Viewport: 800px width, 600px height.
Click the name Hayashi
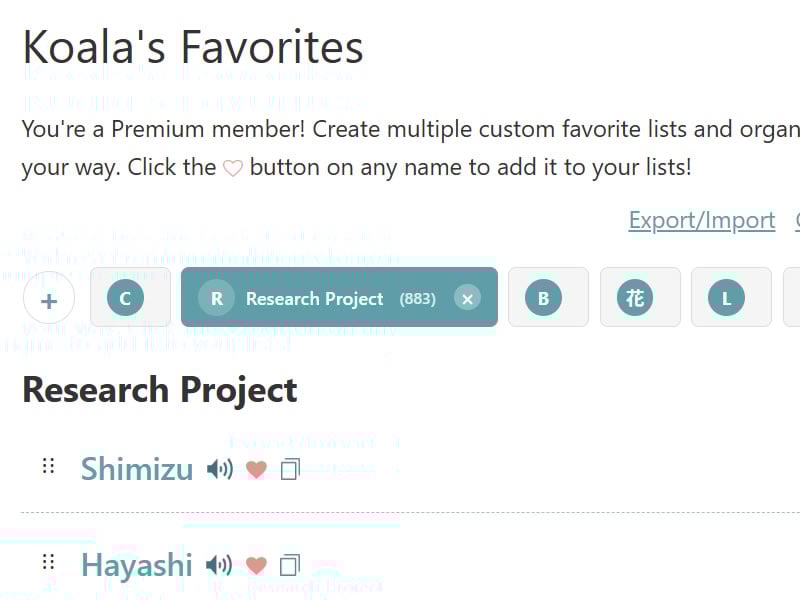click(x=137, y=564)
